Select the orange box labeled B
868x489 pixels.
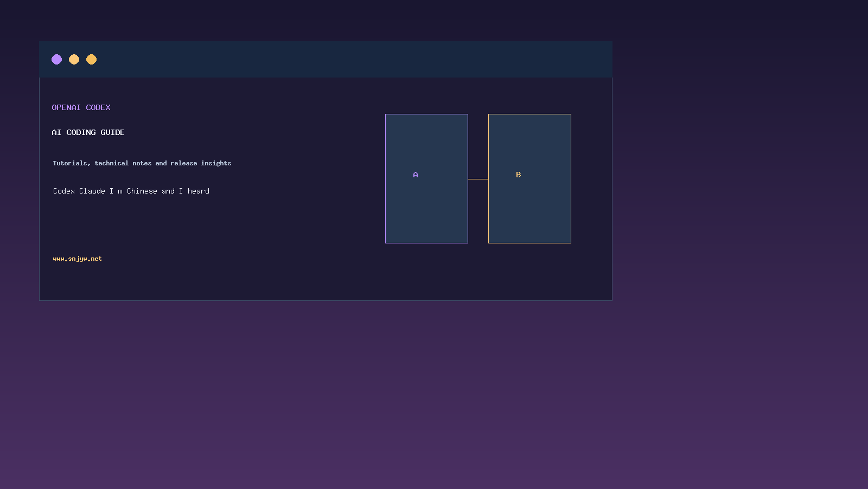[529, 178]
